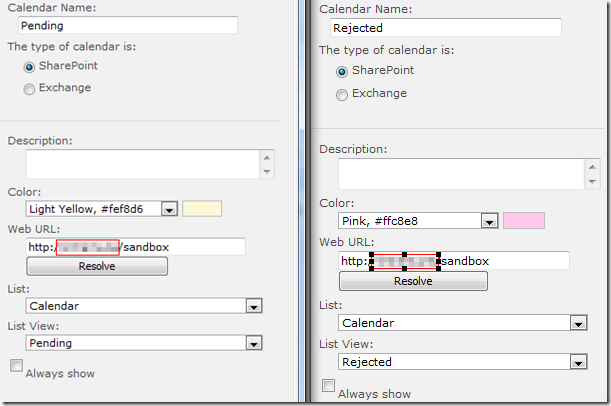This screenshot has height=406, width=611.
Task: Click Calendar Name field containing Pending
Action: (x=127, y=26)
